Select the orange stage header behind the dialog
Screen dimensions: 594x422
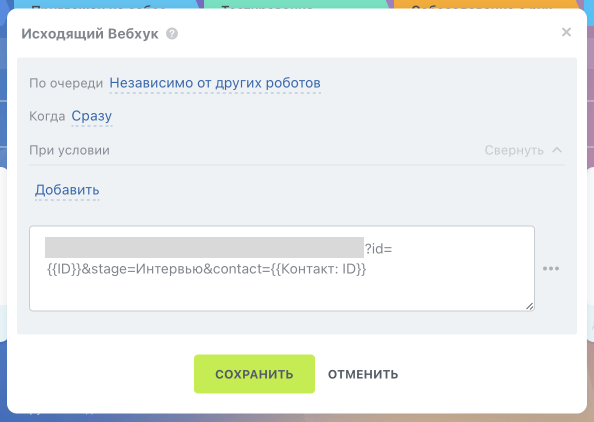(487, 5)
